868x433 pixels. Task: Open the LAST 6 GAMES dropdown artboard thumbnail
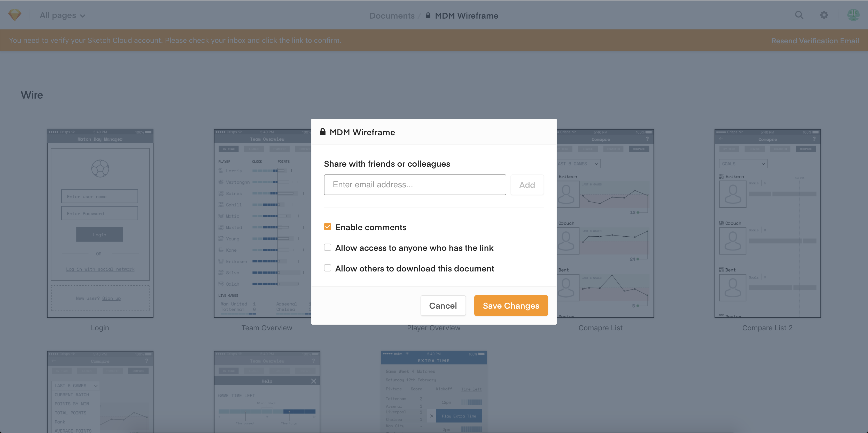click(100, 392)
